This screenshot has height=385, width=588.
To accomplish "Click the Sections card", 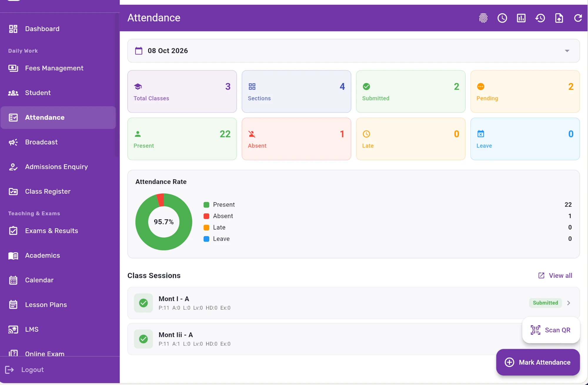I will pyautogui.click(x=296, y=92).
